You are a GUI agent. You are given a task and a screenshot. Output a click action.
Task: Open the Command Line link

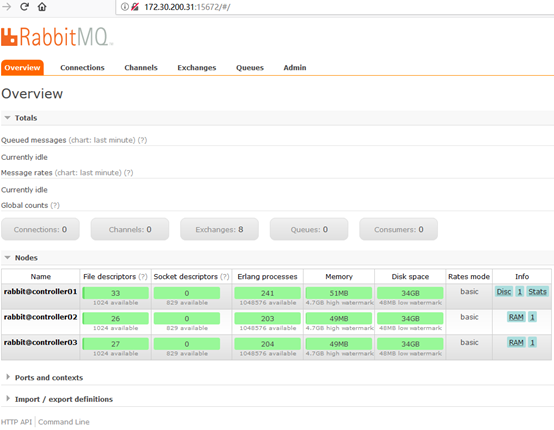[64, 422]
